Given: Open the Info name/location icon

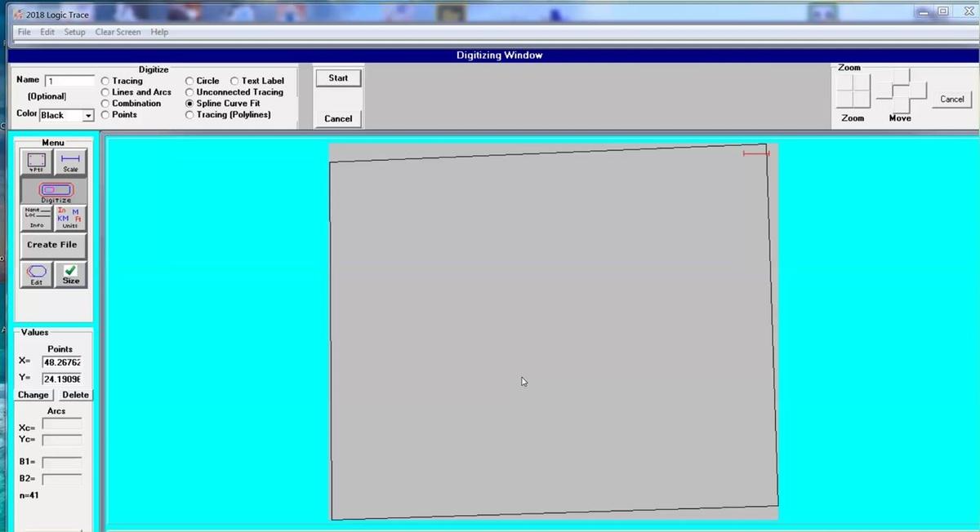Looking at the screenshot, I should pyautogui.click(x=37, y=218).
